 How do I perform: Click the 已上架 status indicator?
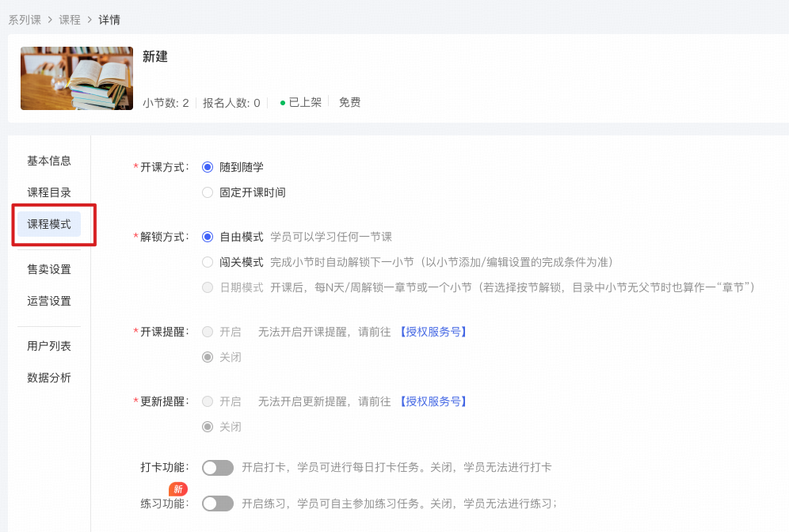301,103
